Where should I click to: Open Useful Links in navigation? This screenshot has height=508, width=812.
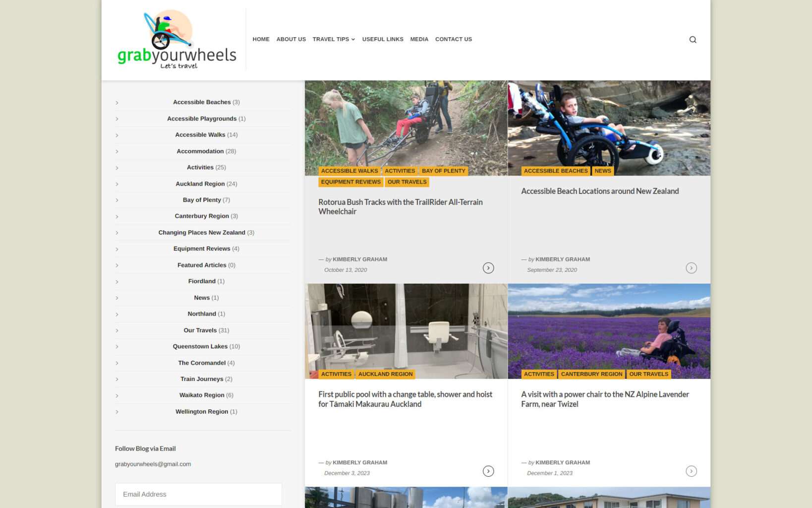[382, 39]
